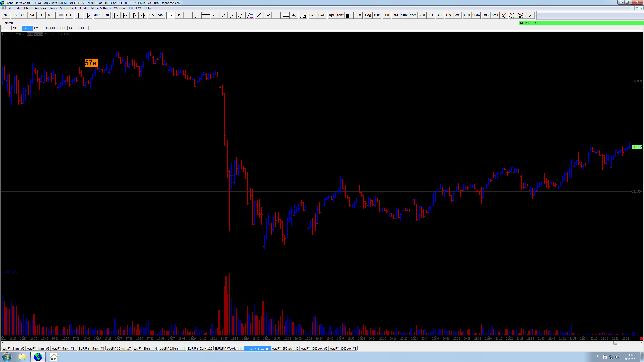Image resolution: width=644 pixels, height=362 pixels.
Task: Activate the abc text drawing tool
Action: pyautogui.click(x=294, y=15)
